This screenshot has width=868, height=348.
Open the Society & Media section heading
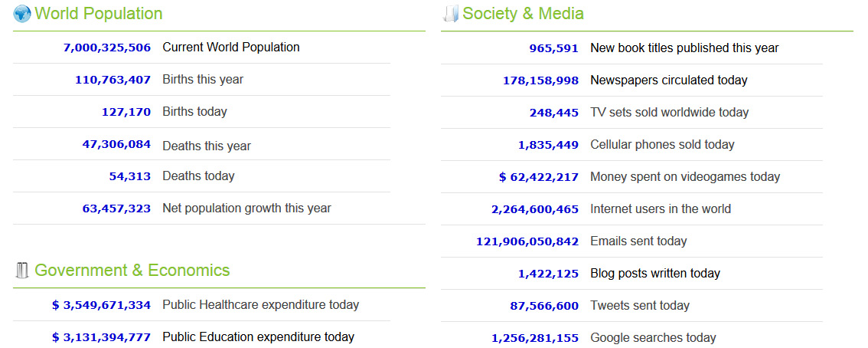click(523, 14)
